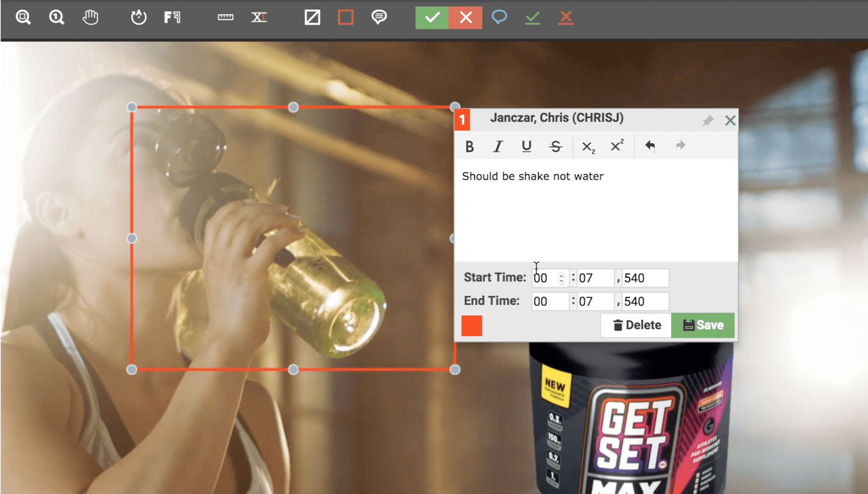The width and height of the screenshot is (868, 494).
Task: Close the Janczar, Chris comment dialog
Action: pyautogui.click(x=730, y=120)
